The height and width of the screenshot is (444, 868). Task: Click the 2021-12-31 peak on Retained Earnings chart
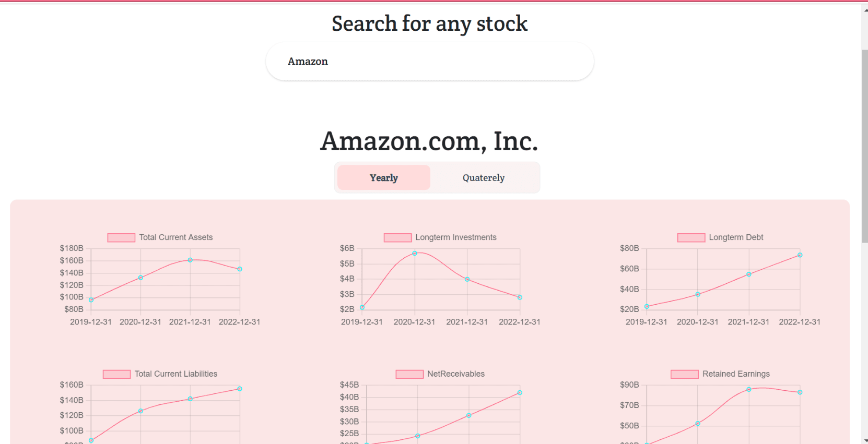pyautogui.click(x=748, y=389)
